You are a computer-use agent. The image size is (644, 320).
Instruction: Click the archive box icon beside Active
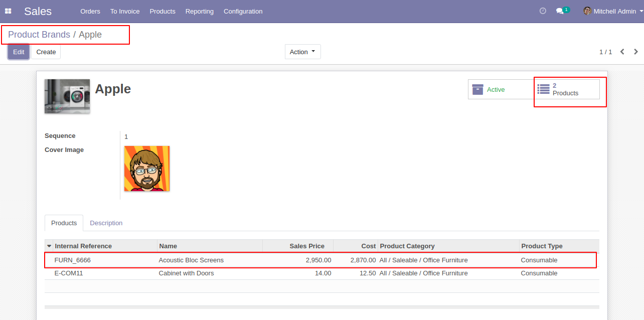coord(478,89)
